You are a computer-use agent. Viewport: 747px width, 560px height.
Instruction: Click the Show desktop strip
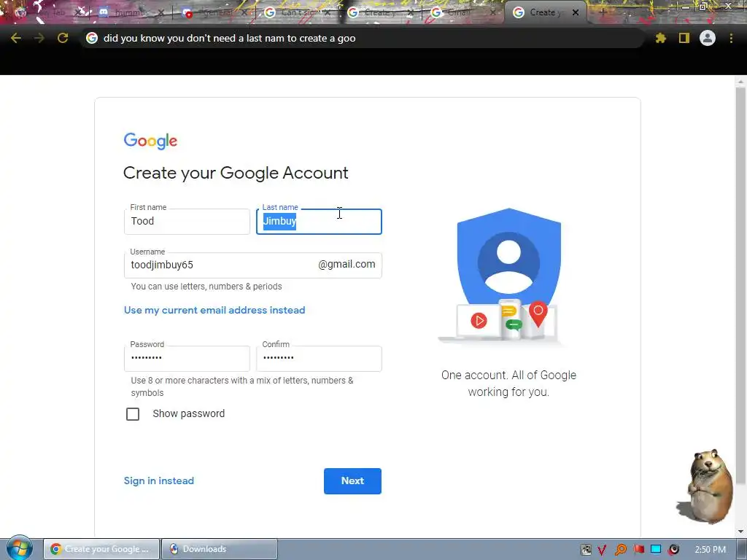[x=743, y=549]
